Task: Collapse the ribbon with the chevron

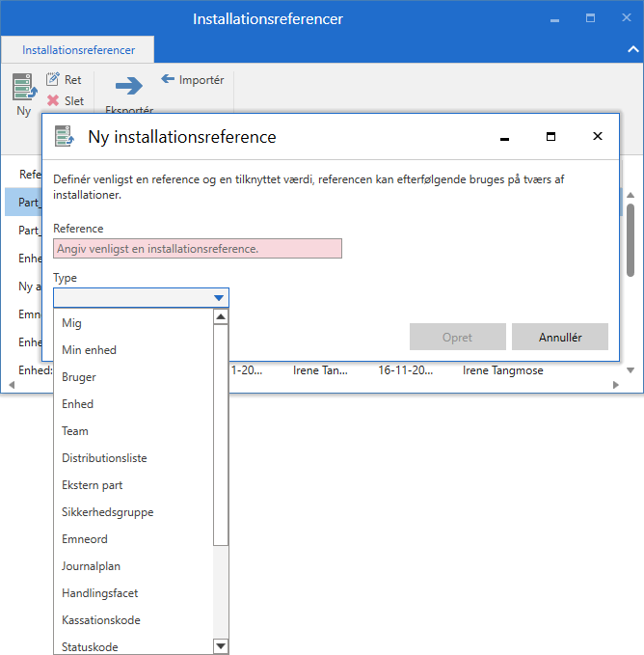Action: pos(633,49)
